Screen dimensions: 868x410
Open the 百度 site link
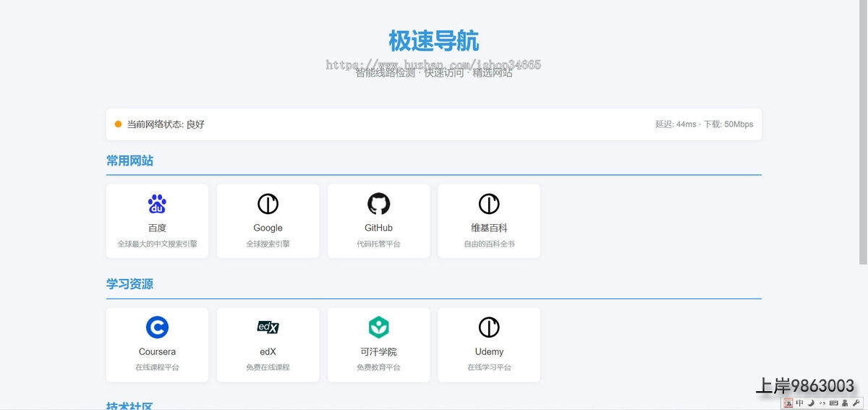157,228
